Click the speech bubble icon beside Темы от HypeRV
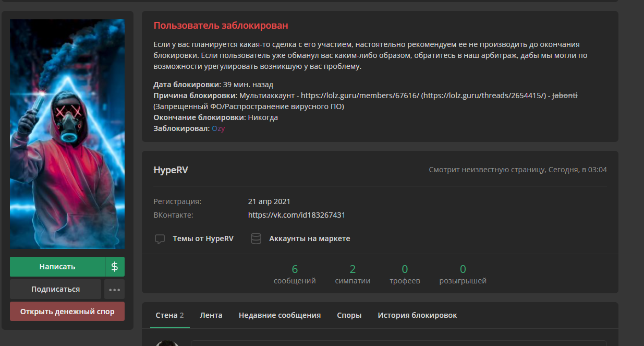 point(160,239)
